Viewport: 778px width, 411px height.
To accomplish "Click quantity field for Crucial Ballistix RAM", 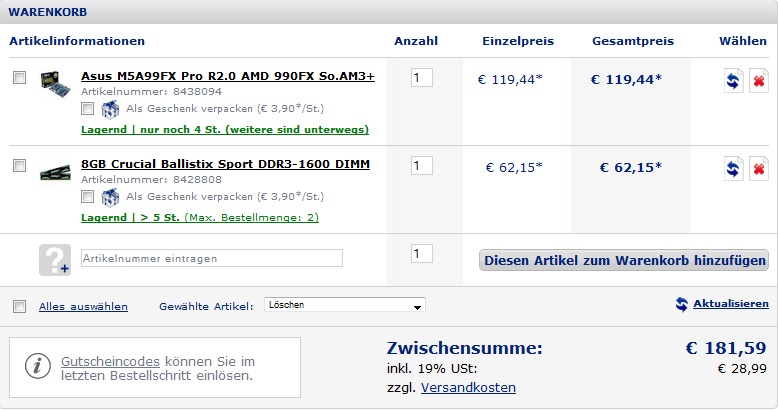I will coord(422,165).
